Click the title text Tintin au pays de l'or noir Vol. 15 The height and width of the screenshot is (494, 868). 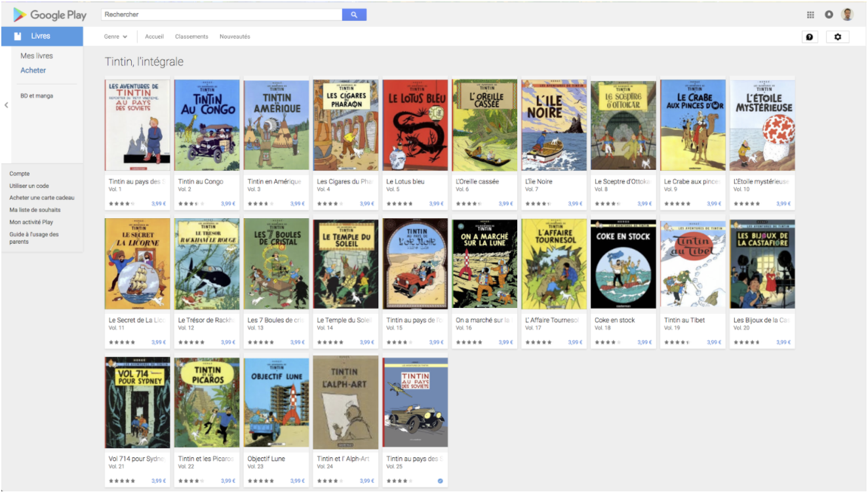(415, 320)
